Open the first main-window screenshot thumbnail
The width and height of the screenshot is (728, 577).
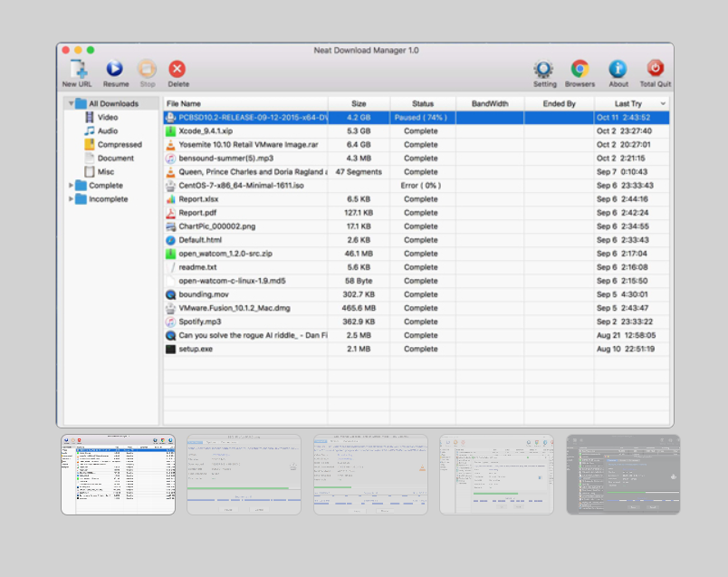click(118, 475)
